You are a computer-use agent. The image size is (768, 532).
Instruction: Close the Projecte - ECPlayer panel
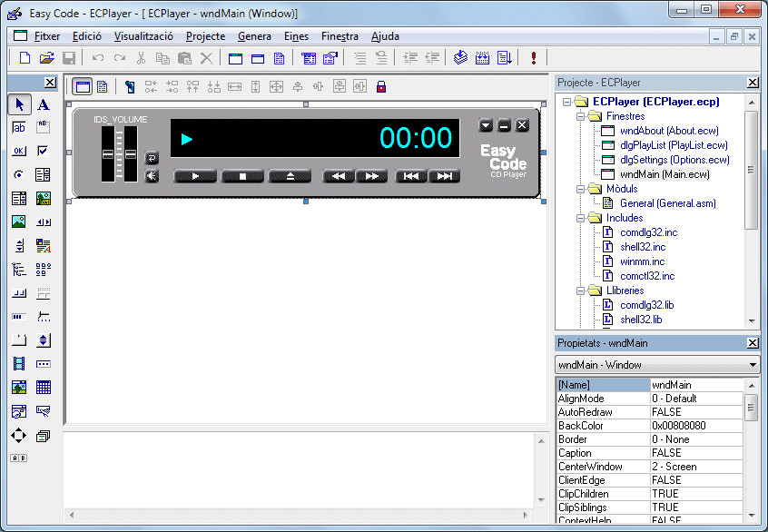[753, 83]
